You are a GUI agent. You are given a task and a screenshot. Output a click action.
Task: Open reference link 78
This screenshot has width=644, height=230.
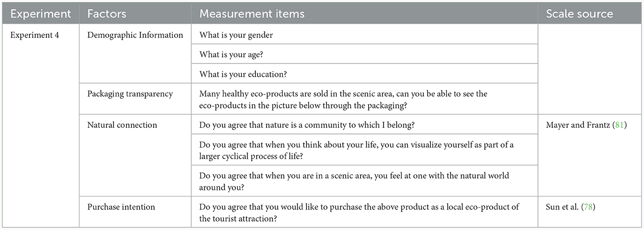pos(588,207)
